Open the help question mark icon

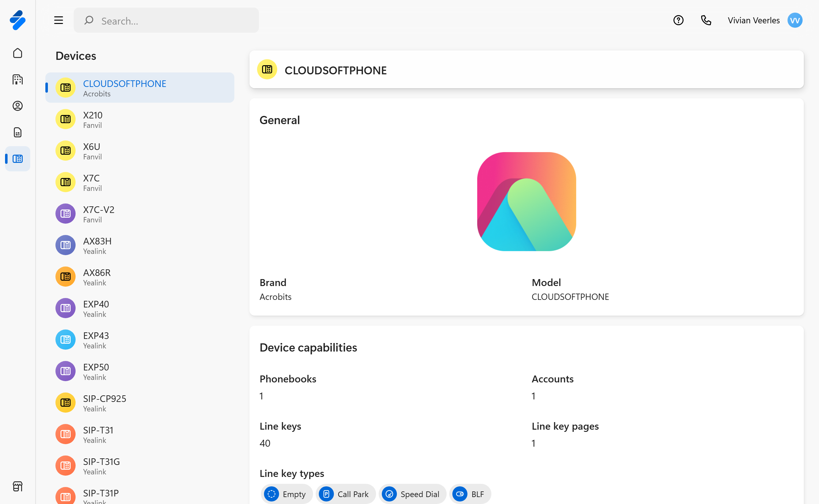coord(678,20)
